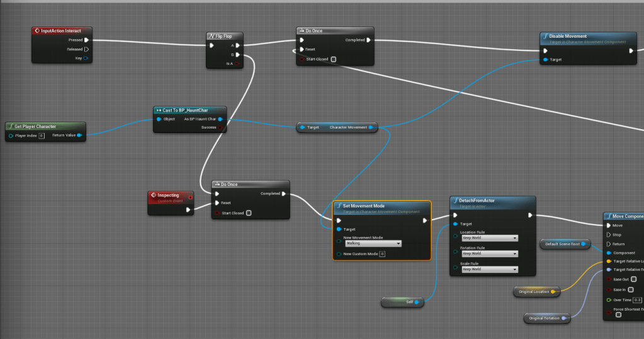Open the Rotation Rule dropdown

coord(489,254)
